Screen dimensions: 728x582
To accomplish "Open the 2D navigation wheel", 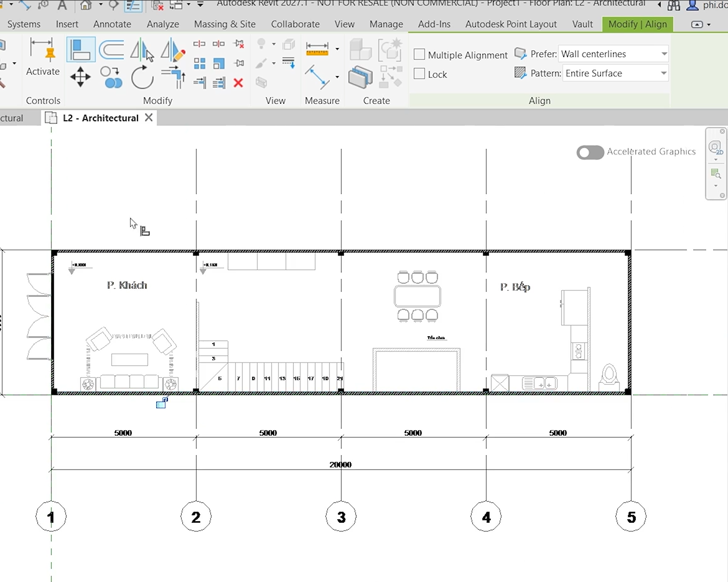I will pyautogui.click(x=715, y=148).
